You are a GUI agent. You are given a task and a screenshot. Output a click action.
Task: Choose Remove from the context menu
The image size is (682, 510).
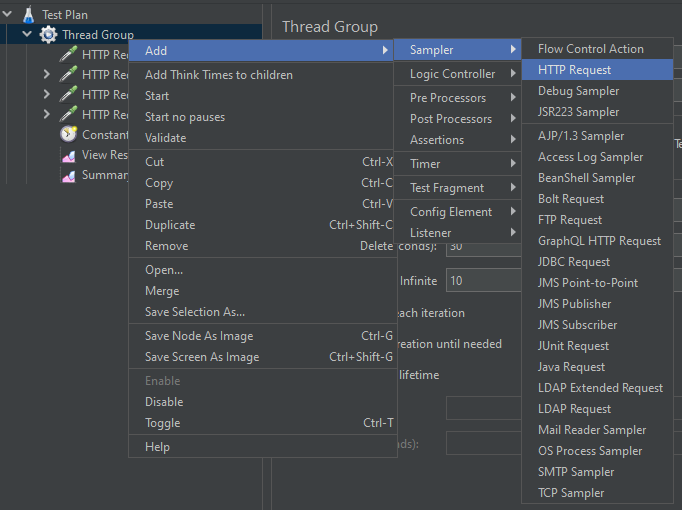point(263,246)
